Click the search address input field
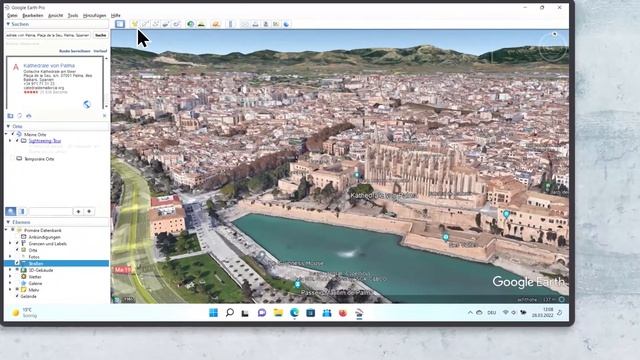 pyautogui.click(x=48, y=36)
